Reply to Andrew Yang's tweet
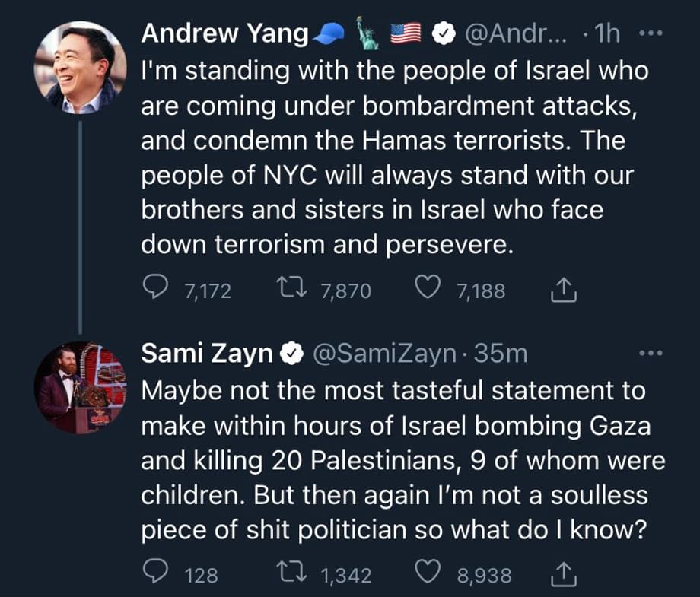The height and width of the screenshot is (597, 700). (x=157, y=289)
